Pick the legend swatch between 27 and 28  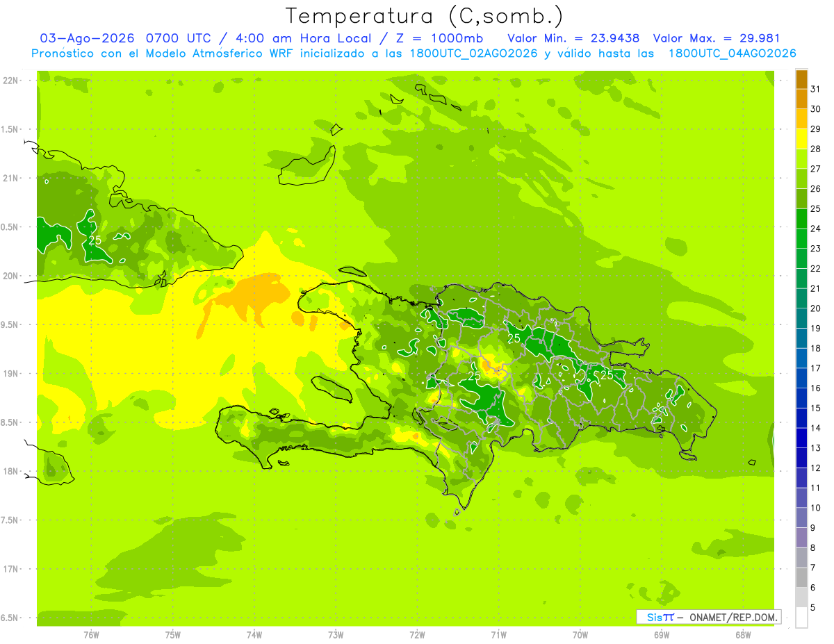[801, 159]
